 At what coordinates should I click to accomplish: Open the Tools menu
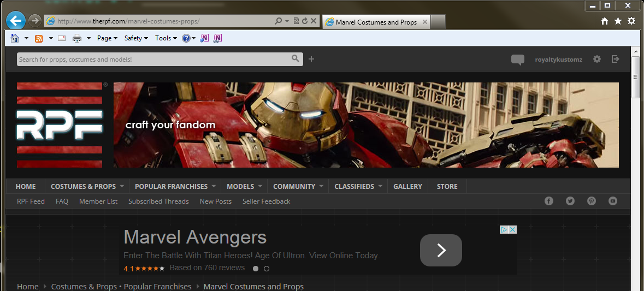(x=166, y=38)
